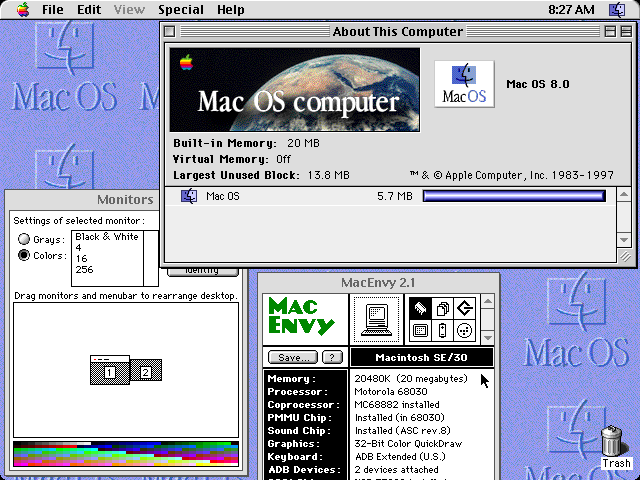Open the Edit menu
Screen dimensions: 640x480
(89, 9)
